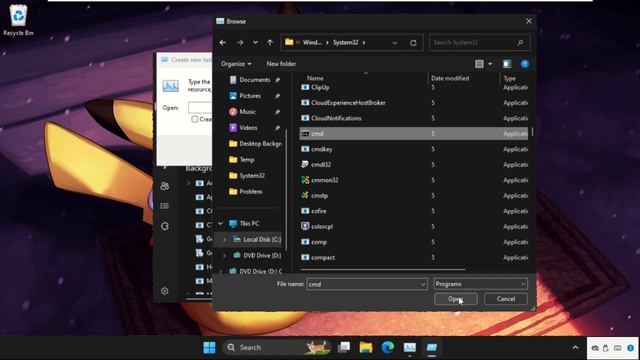
Task: Click the cmdkey file icon
Action: [x=305, y=149]
